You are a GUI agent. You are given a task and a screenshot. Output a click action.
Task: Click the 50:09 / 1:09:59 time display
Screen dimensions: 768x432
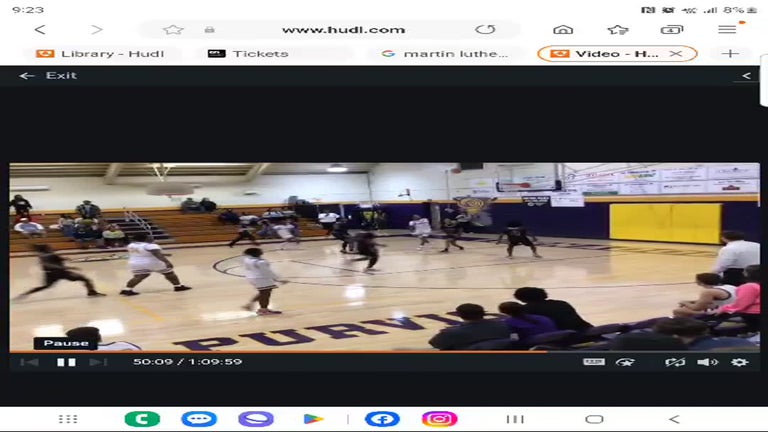188,362
